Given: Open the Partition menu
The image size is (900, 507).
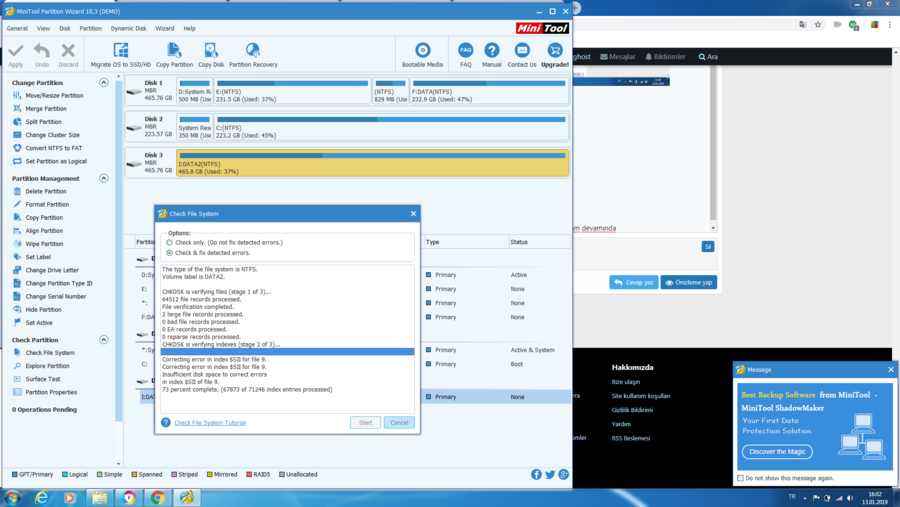Looking at the screenshot, I should click(x=90, y=28).
